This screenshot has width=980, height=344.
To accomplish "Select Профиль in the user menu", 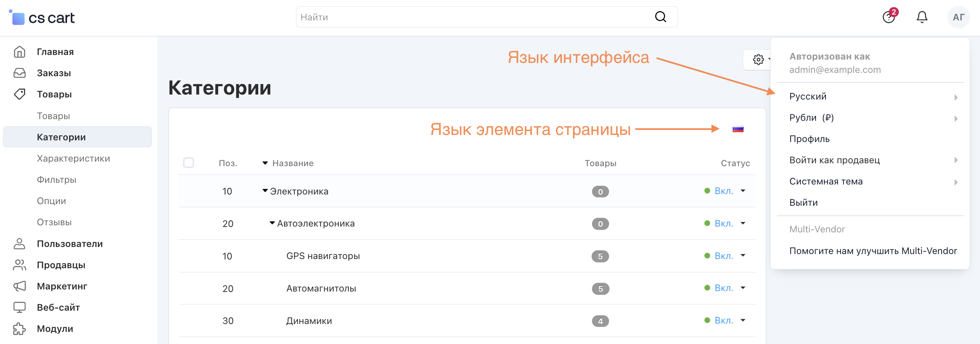I will [809, 139].
